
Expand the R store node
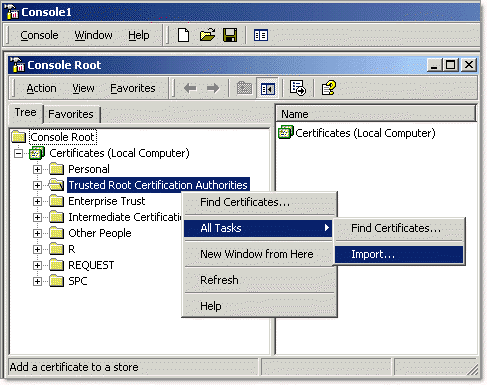click(x=37, y=249)
